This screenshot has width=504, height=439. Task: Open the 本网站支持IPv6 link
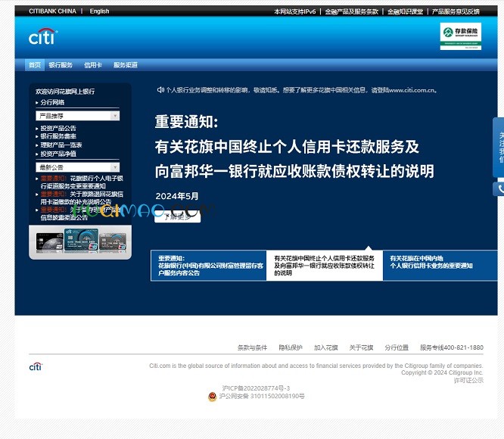[x=294, y=11]
